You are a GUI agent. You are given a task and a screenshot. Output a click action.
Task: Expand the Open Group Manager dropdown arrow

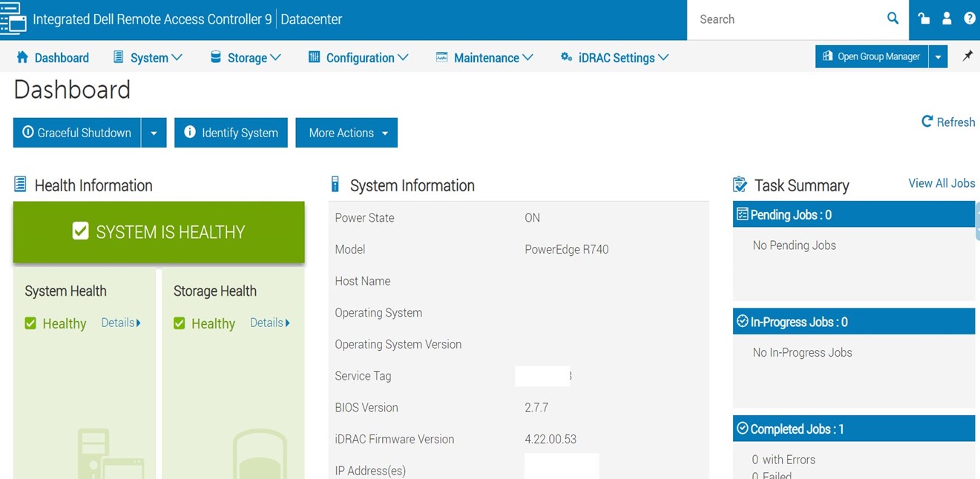coord(938,56)
